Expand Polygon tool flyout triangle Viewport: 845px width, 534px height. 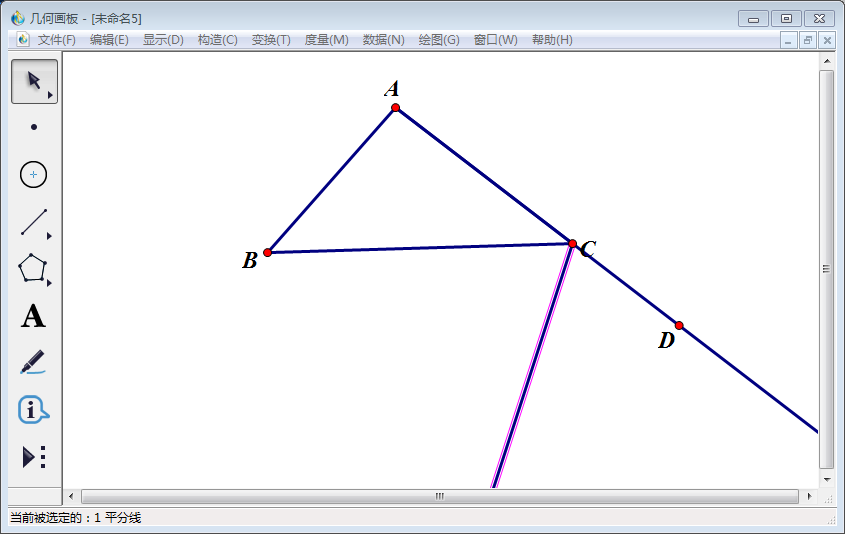(x=49, y=283)
